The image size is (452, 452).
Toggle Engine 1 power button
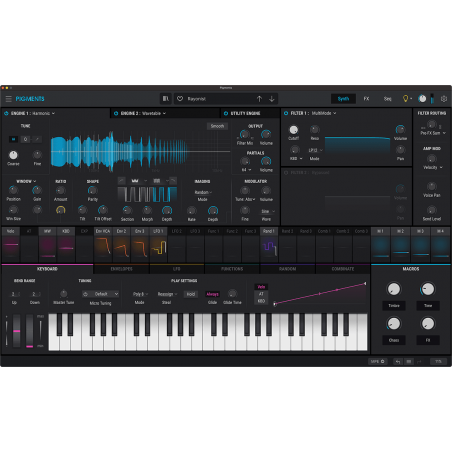(x=6, y=113)
